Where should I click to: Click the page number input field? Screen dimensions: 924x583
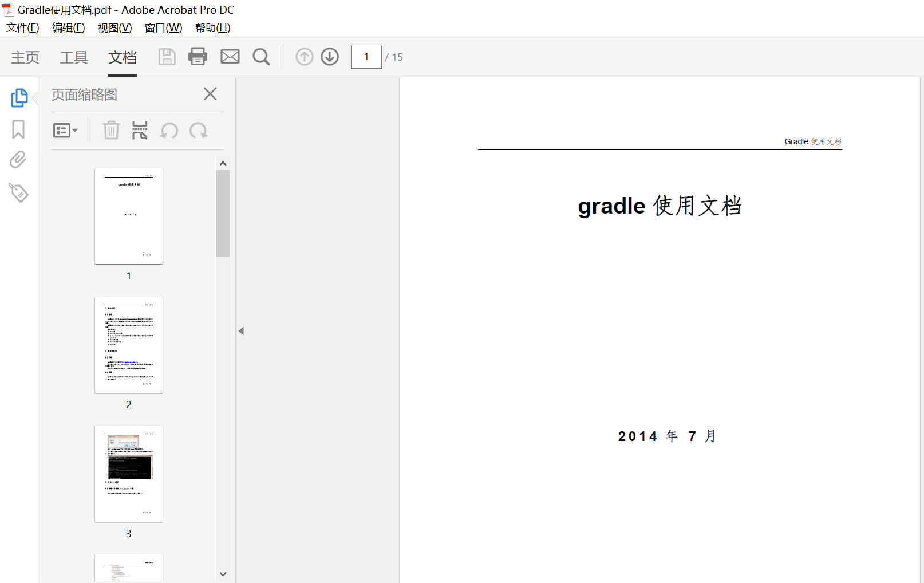[366, 57]
